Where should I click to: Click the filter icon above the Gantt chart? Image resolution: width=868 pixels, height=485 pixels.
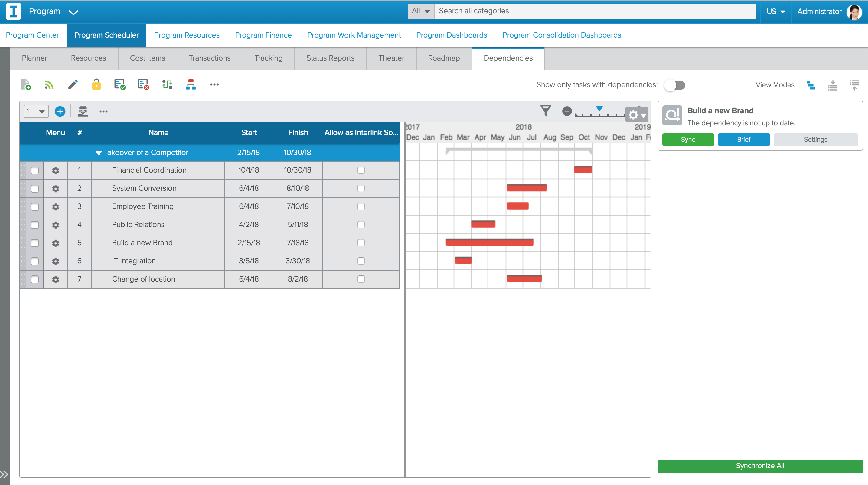[546, 110]
